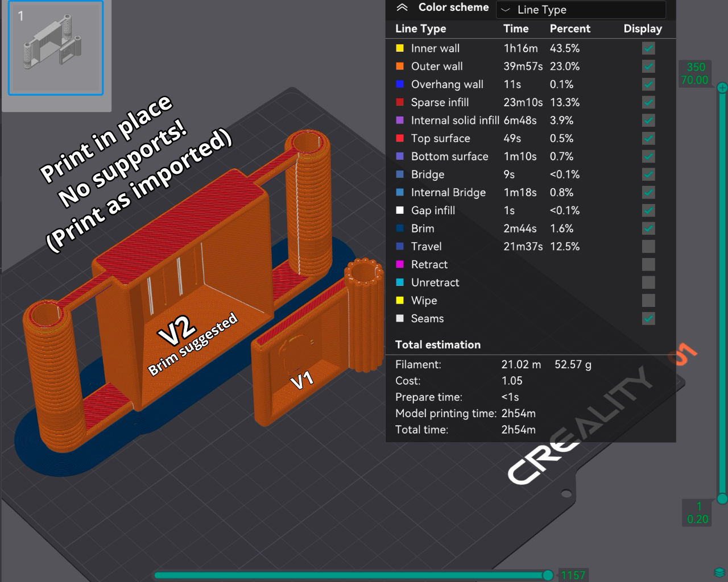Image resolution: width=728 pixels, height=582 pixels.
Task: Collapse the Color scheme panel chevron
Action: pyautogui.click(x=402, y=8)
